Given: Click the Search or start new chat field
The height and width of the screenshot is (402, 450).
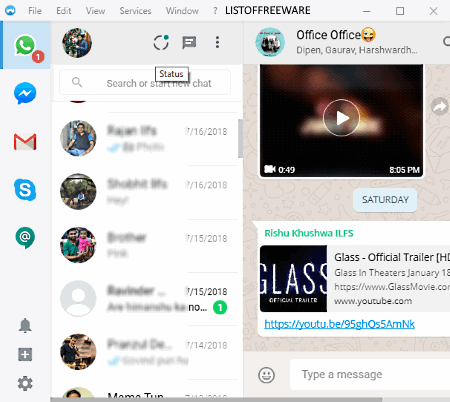Looking at the screenshot, I should (x=145, y=82).
